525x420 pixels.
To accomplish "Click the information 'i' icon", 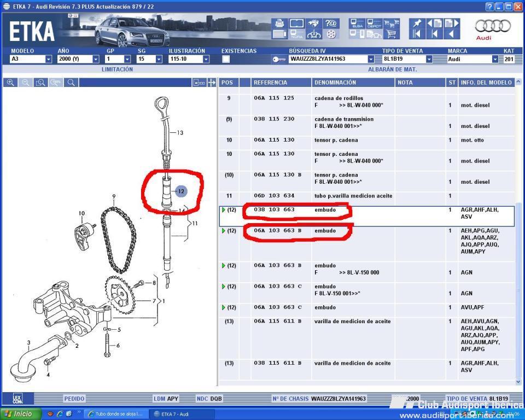I will point(314,34).
